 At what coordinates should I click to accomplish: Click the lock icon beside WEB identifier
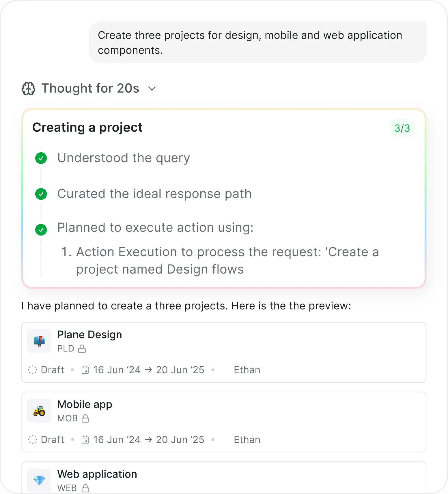tap(85, 488)
